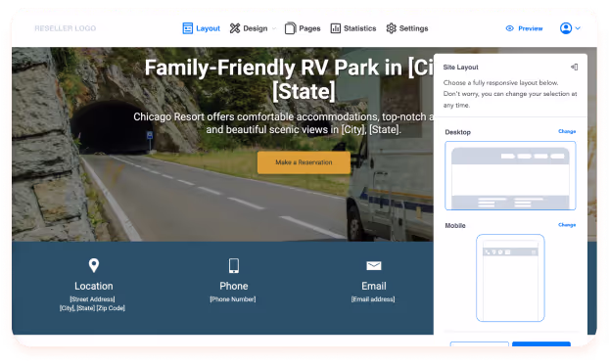Click the Layout icon in top navigation
Image resolution: width=609 pixels, height=364 pixels.
(x=188, y=28)
